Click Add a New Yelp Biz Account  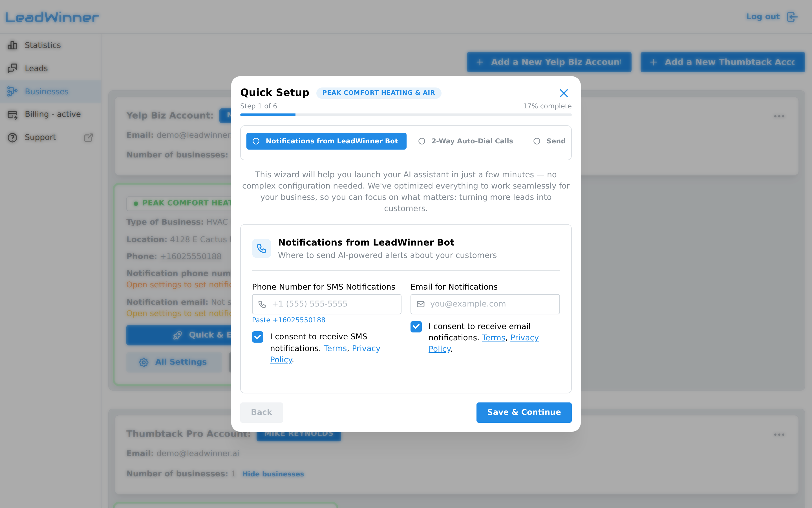point(549,62)
